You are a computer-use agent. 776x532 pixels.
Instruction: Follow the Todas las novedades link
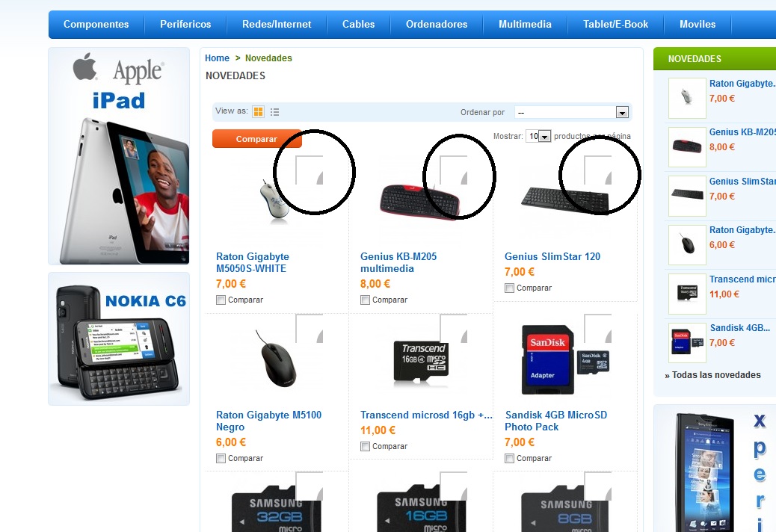point(712,375)
